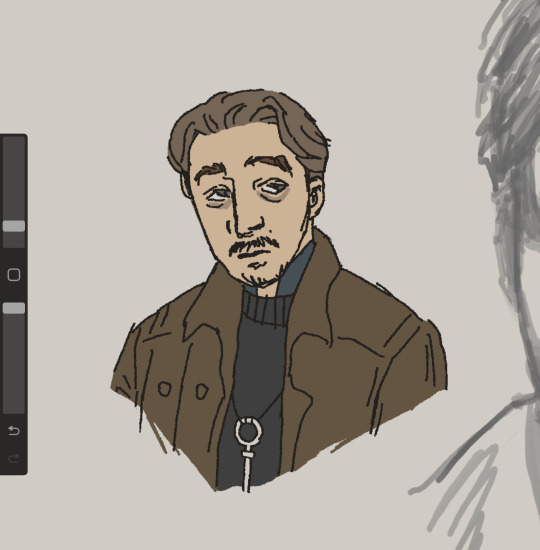This screenshot has height=550, width=540.
Task: Adjust the brush size slider handle
Action: coord(14,226)
